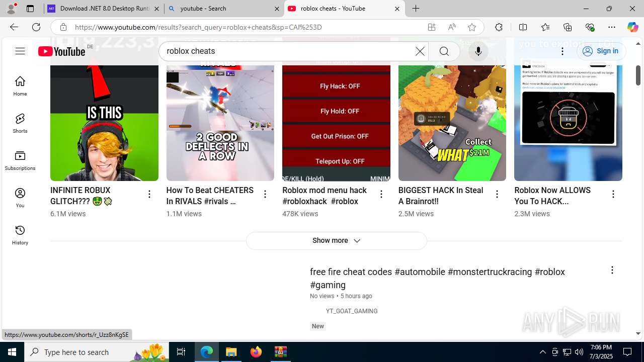Open Edge favorites list icon
The image size is (644, 362).
[545, 27]
